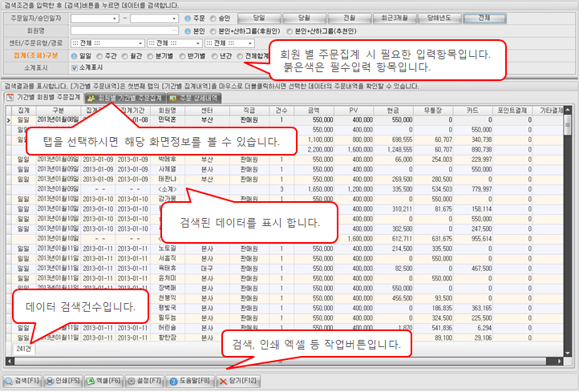Open the start date dropdown
Viewport: 579px width, 392px height.
tap(115, 18)
